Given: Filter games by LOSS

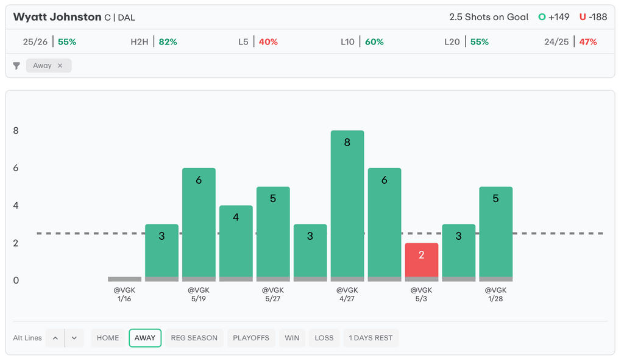Looking at the screenshot, I should click(324, 338).
